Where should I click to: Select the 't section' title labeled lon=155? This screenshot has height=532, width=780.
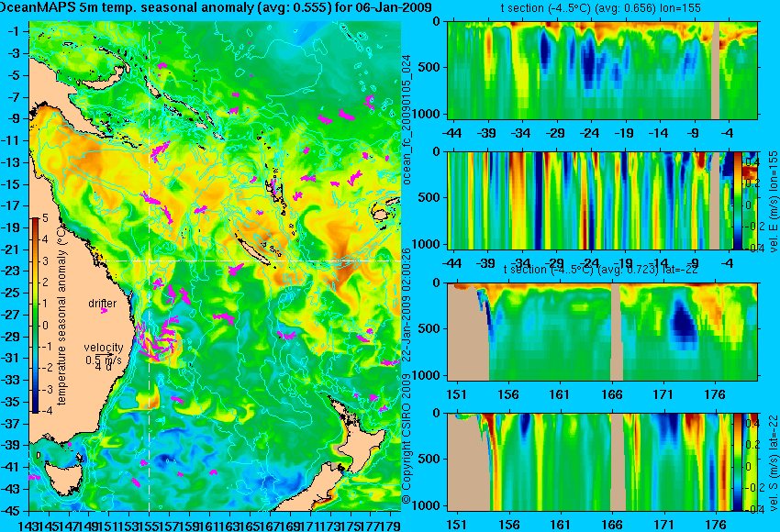coord(601,8)
